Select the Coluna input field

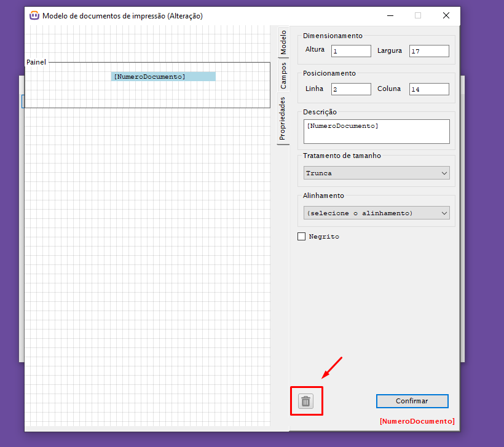coord(429,89)
